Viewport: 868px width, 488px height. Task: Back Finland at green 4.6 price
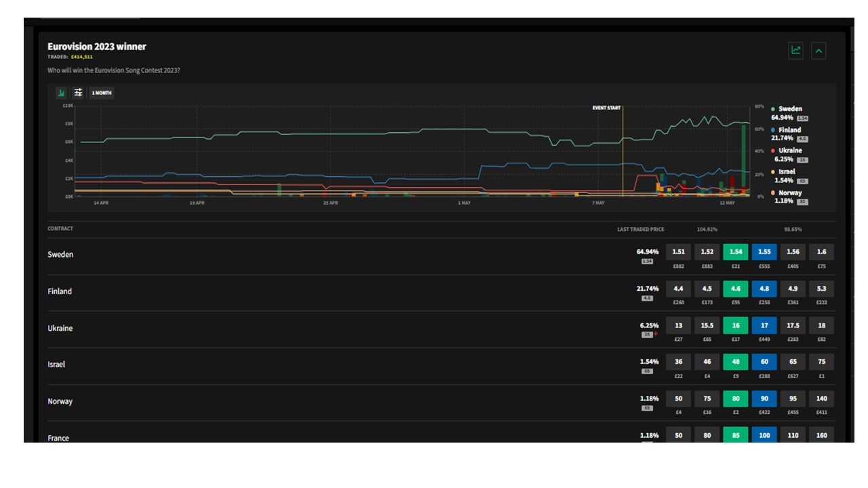pos(736,291)
